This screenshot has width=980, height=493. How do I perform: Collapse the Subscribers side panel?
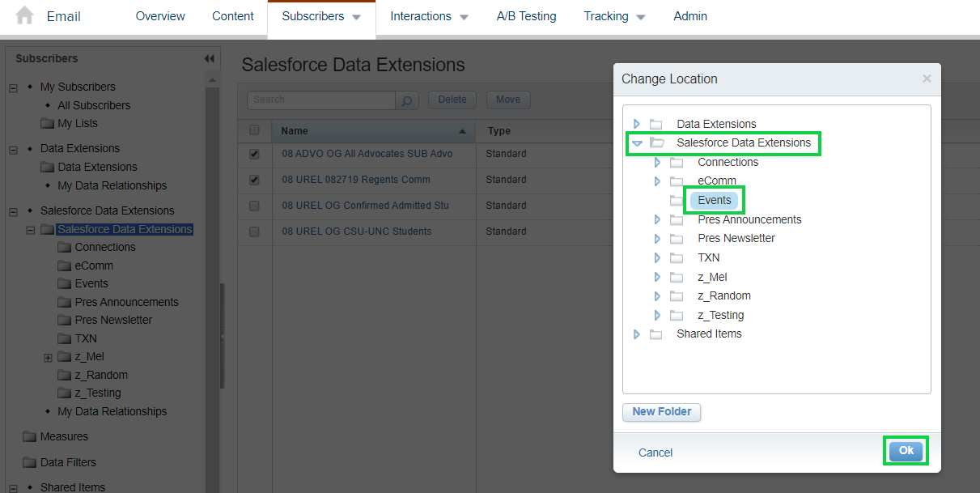point(209,58)
